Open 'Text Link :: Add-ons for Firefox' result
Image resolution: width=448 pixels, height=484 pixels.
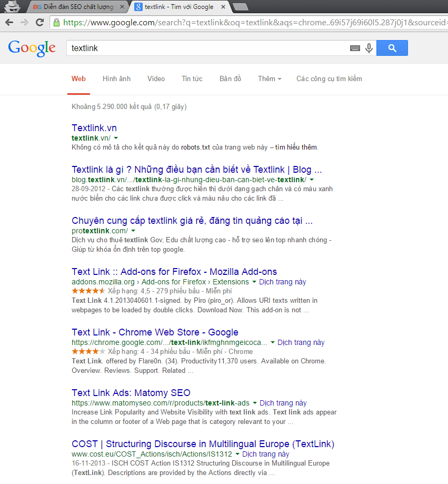(x=174, y=272)
